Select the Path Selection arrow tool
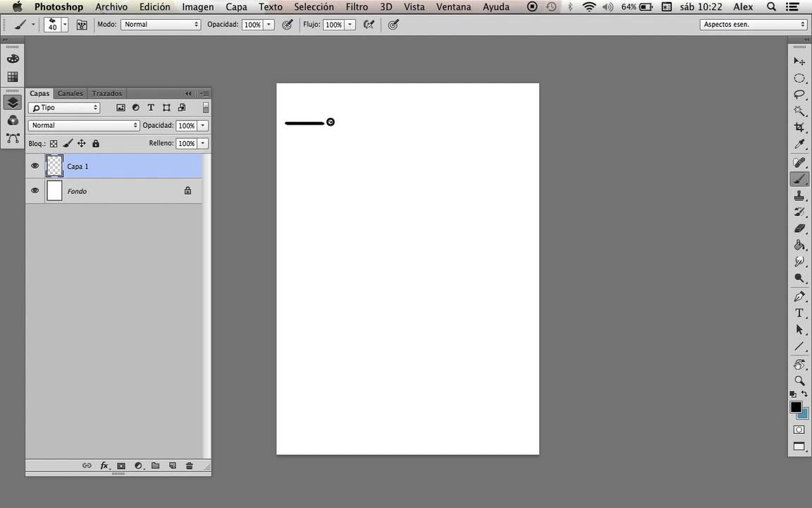This screenshot has width=812, height=508. [x=799, y=329]
